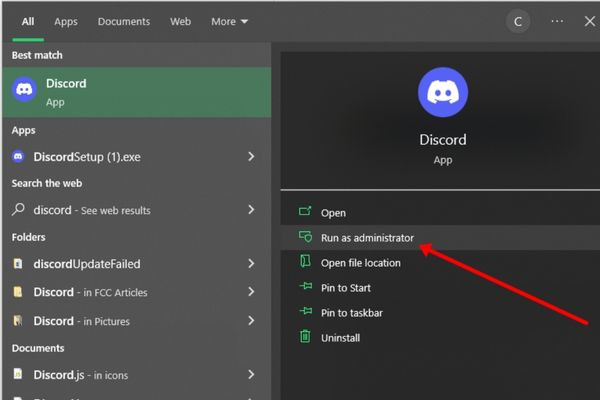Open the three-dot options menu
The width and height of the screenshot is (600, 400).
point(557,21)
